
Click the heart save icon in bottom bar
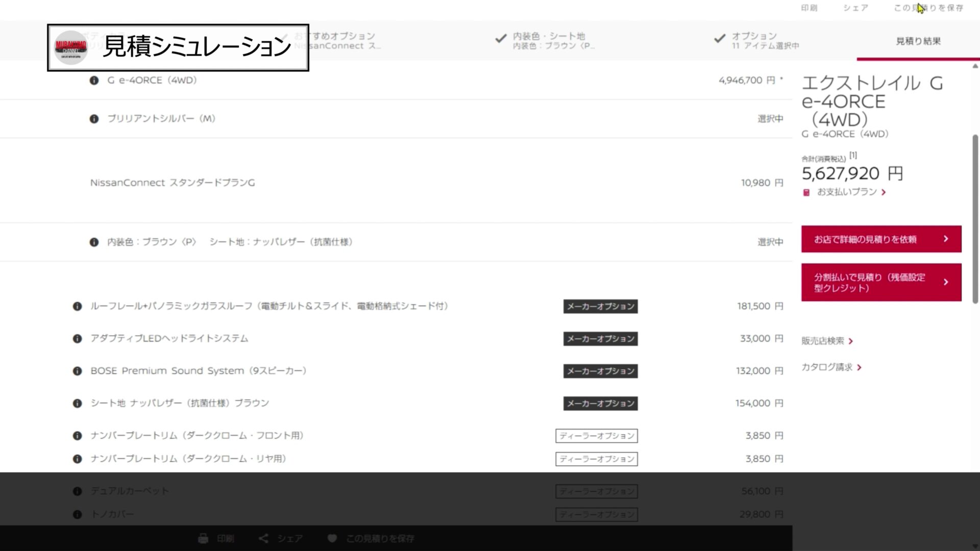332,538
